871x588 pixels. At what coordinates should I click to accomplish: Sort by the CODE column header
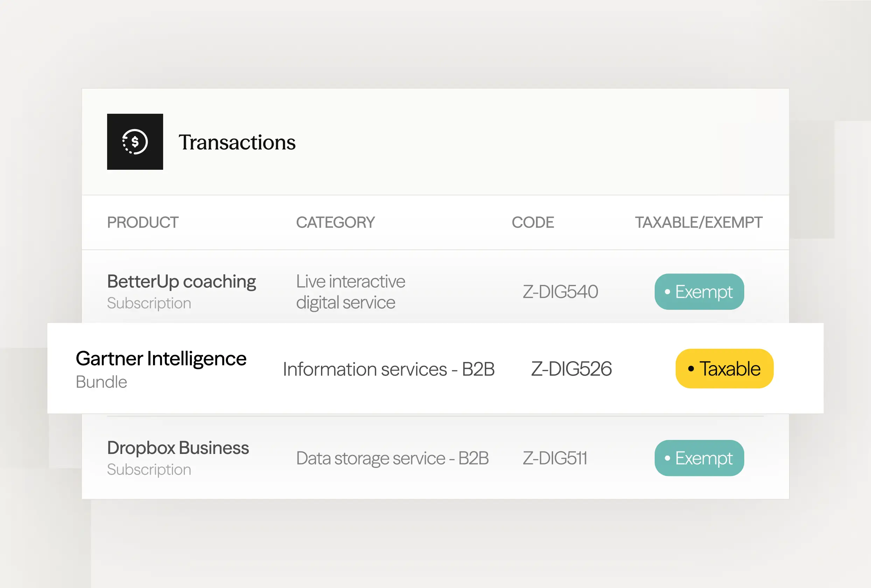pyautogui.click(x=532, y=222)
